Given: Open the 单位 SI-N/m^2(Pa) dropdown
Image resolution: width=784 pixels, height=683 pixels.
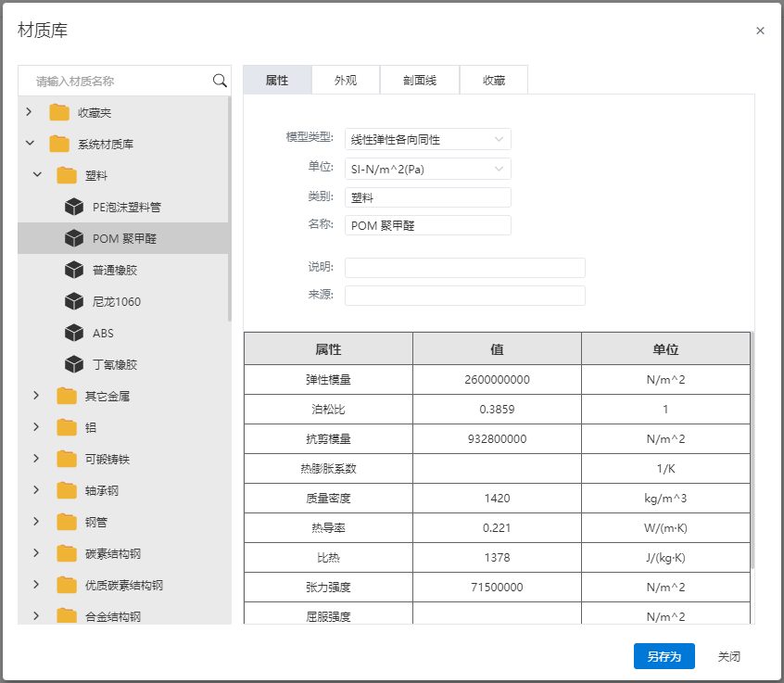Looking at the screenshot, I should coord(427,169).
